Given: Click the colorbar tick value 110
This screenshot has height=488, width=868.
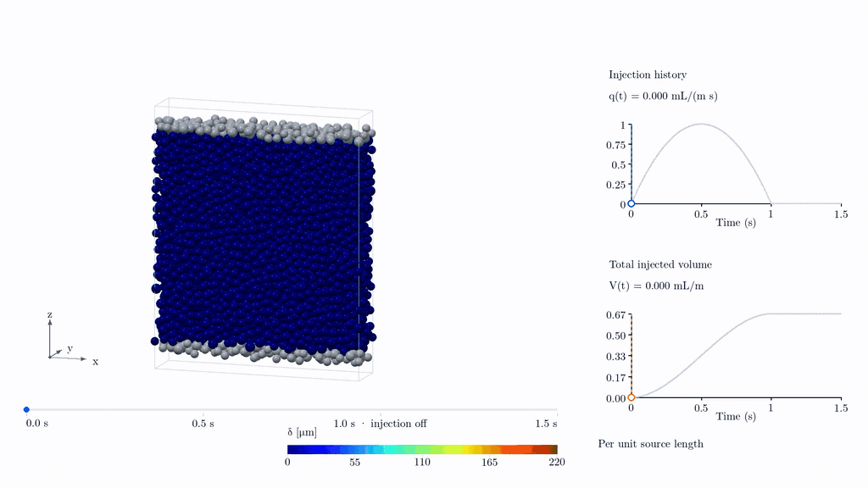Looking at the screenshot, I should coord(422,462).
